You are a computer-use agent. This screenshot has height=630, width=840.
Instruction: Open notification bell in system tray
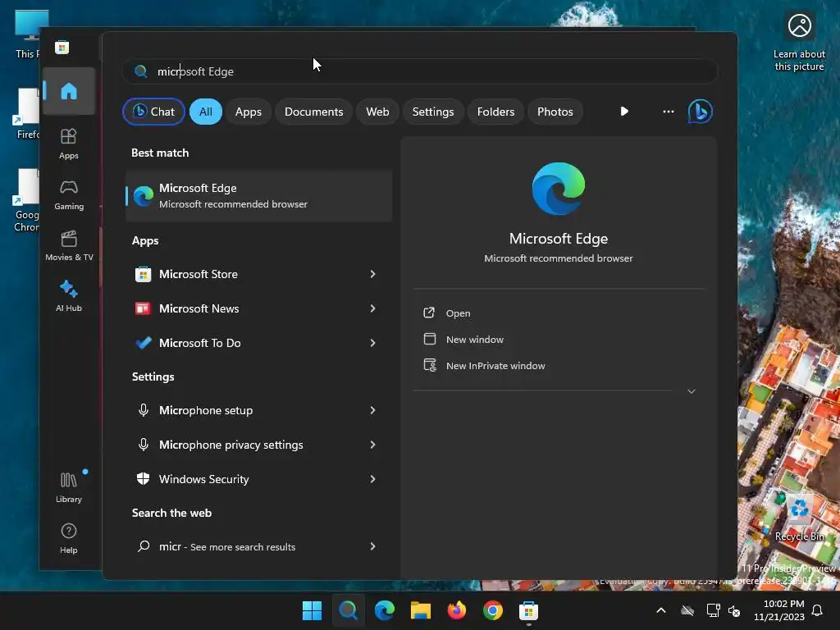pyautogui.click(x=818, y=610)
